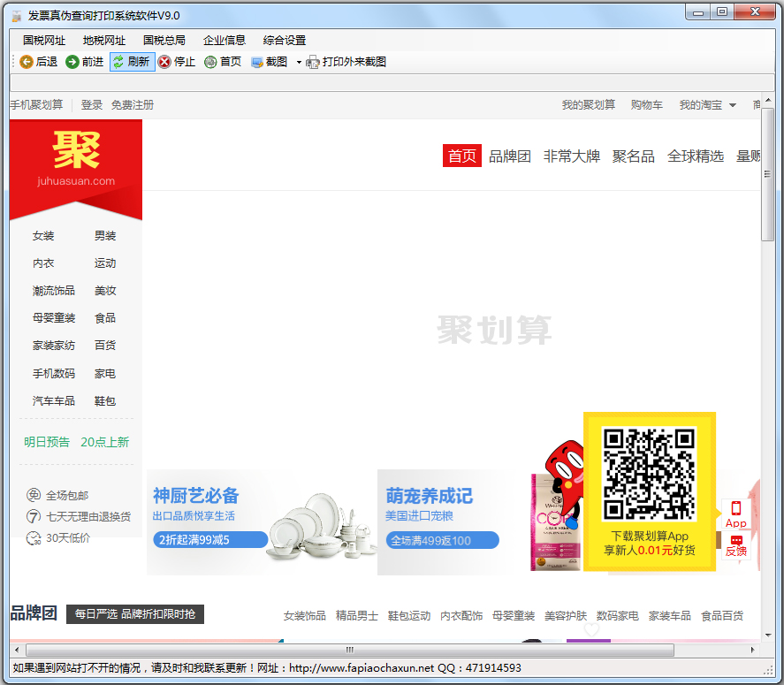Viewport: 784px width, 685px height.
Task: Click the 全场满499返100 promo button
Action: click(443, 541)
